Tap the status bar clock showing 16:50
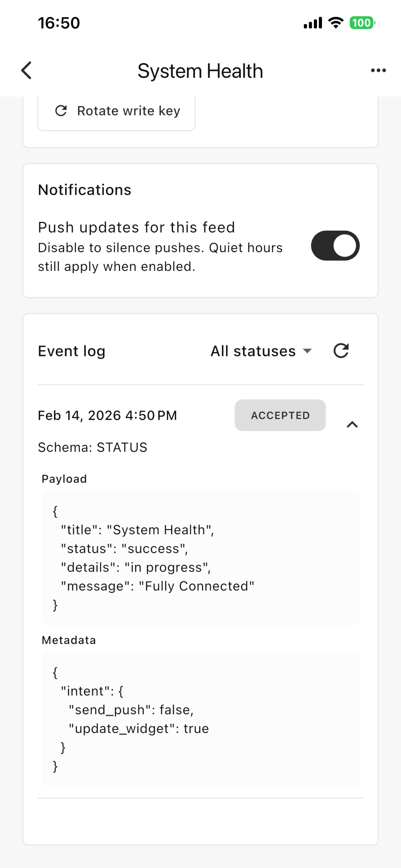Viewport: 401px width, 868px height. [59, 23]
